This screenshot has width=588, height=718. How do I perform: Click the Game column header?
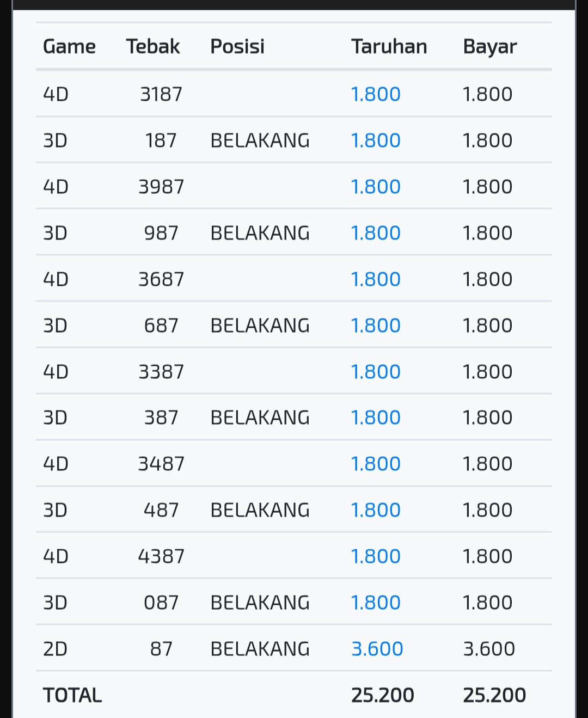[x=69, y=47]
